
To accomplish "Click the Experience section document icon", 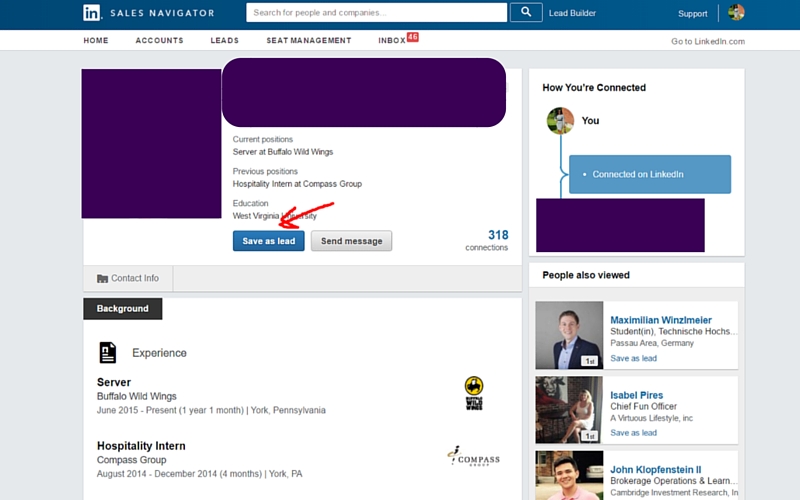I will tap(107, 353).
